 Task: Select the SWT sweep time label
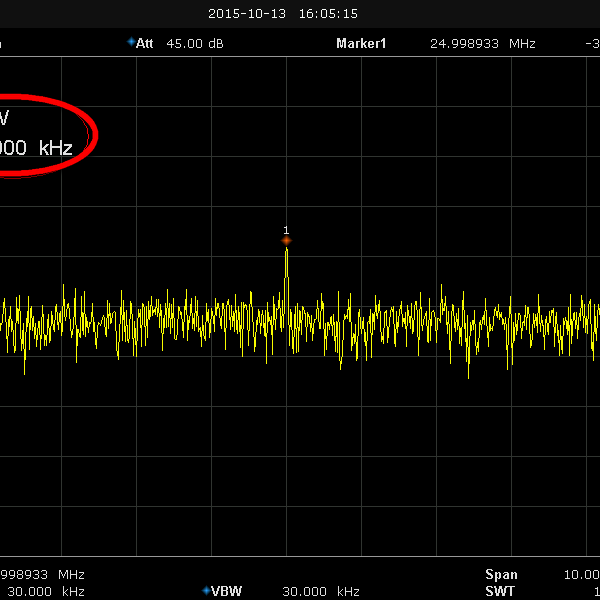tap(500, 591)
